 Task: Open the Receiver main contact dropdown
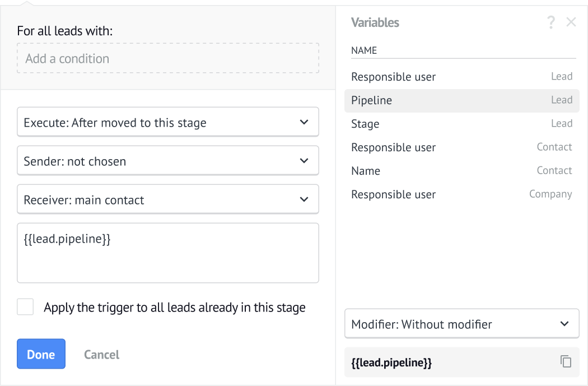click(168, 199)
